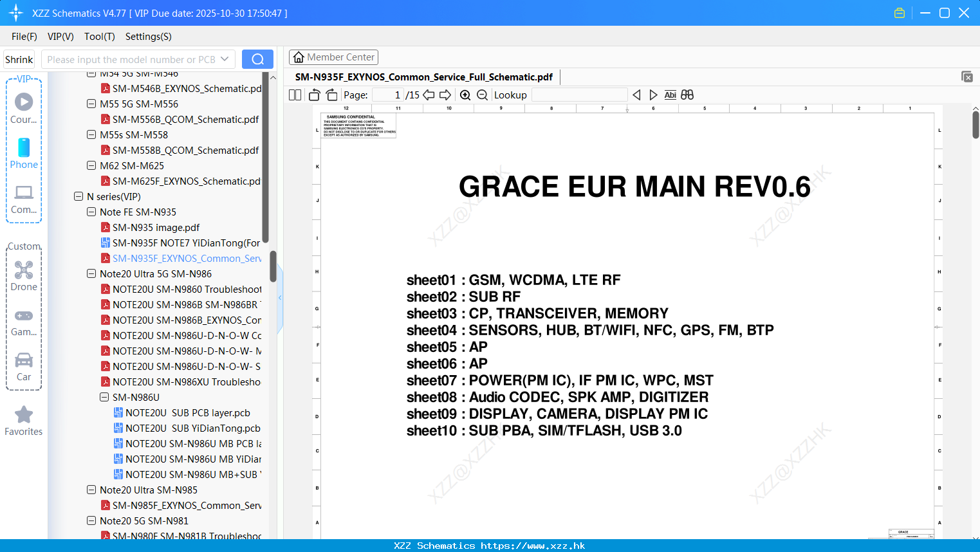Viewport: 980px width, 552px height.
Task: Click the search magnifier button
Action: click(x=257, y=59)
